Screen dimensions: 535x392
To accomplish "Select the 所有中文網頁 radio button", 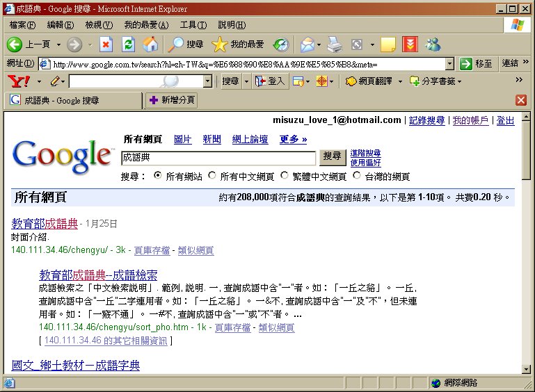I will 212,175.
